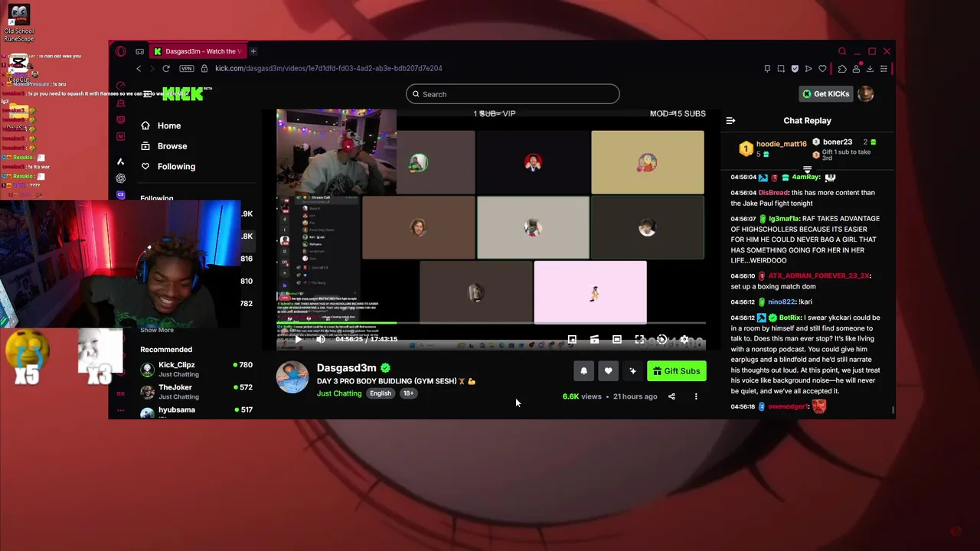Click the 18+ tag
Viewport: 980px width, 551px height.
tap(408, 393)
